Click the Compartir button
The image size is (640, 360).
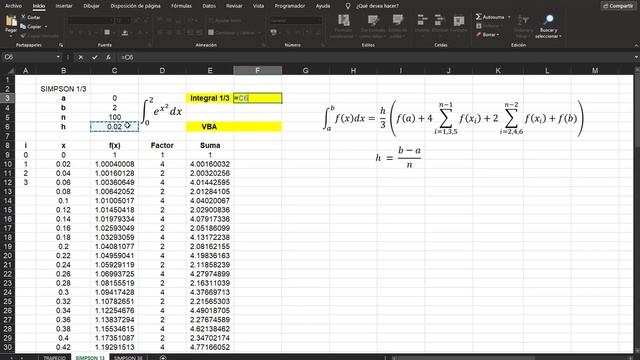tap(618, 6)
